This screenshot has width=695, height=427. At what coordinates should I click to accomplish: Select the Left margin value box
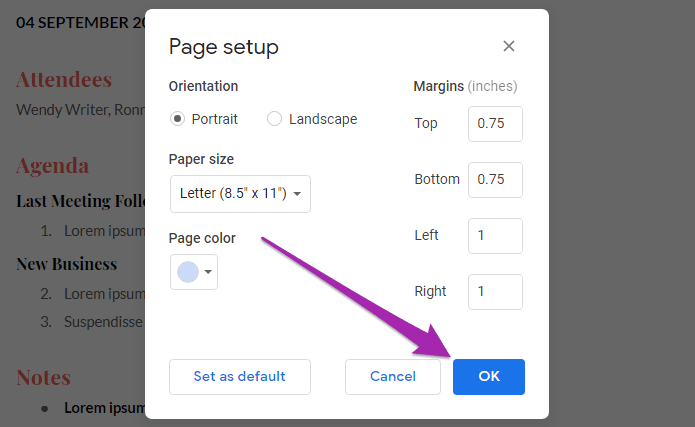click(x=495, y=235)
